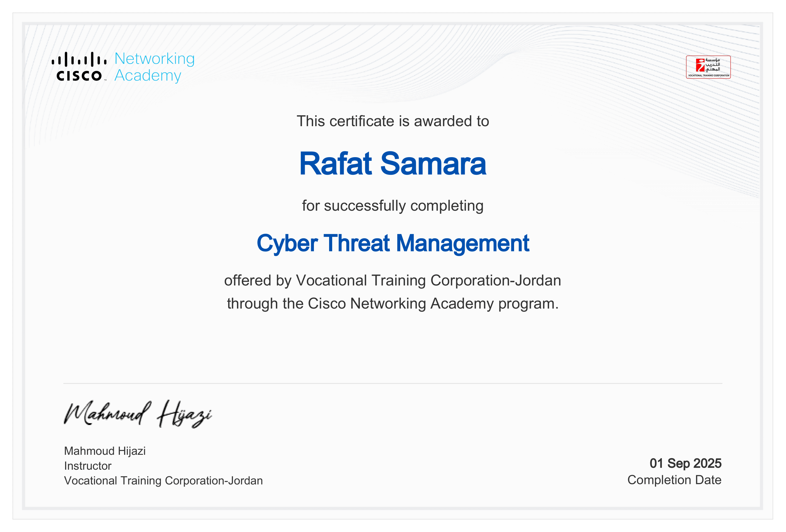This screenshot has width=786, height=532.
Task: Click the recipient name Rafat Samara
Action: pyautogui.click(x=392, y=164)
